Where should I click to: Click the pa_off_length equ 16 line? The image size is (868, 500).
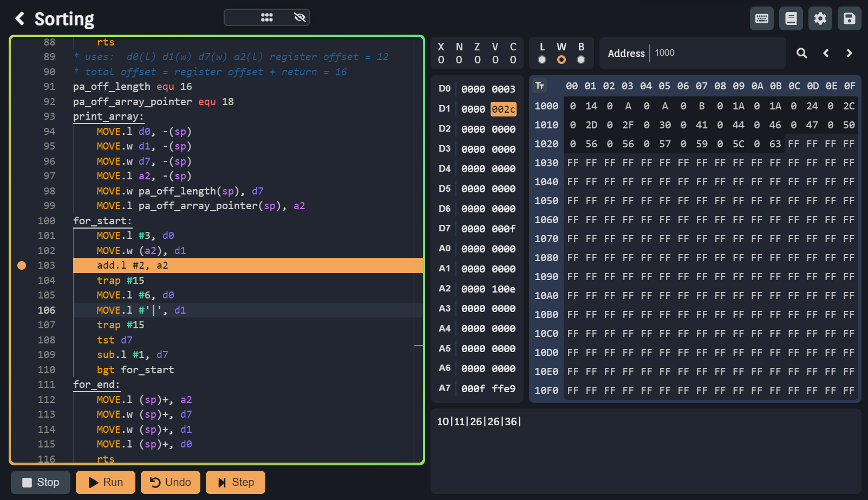133,87
